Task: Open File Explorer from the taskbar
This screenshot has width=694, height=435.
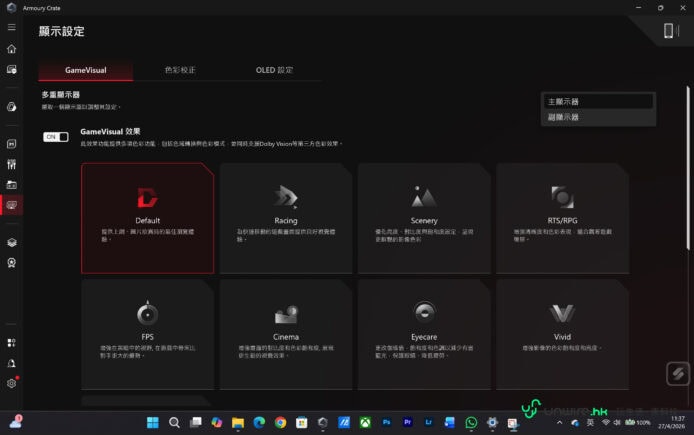Action: point(238,423)
